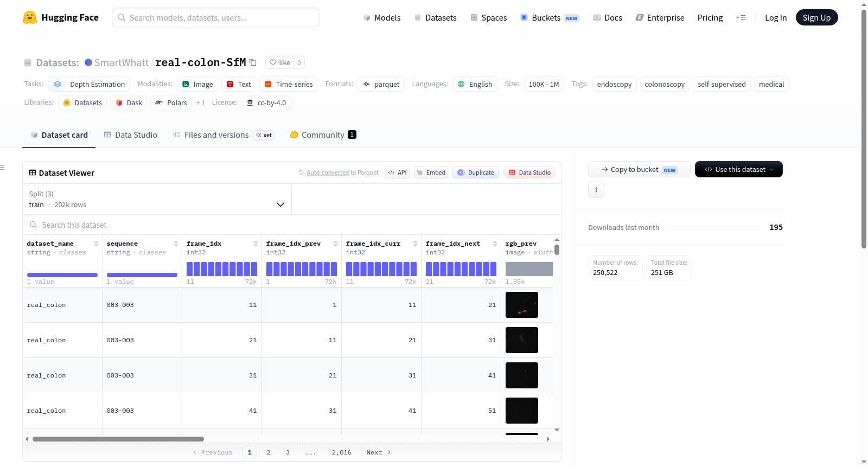
Task: Go to Datasets in the navigation
Action: pyautogui.click(x=435, y=17)
